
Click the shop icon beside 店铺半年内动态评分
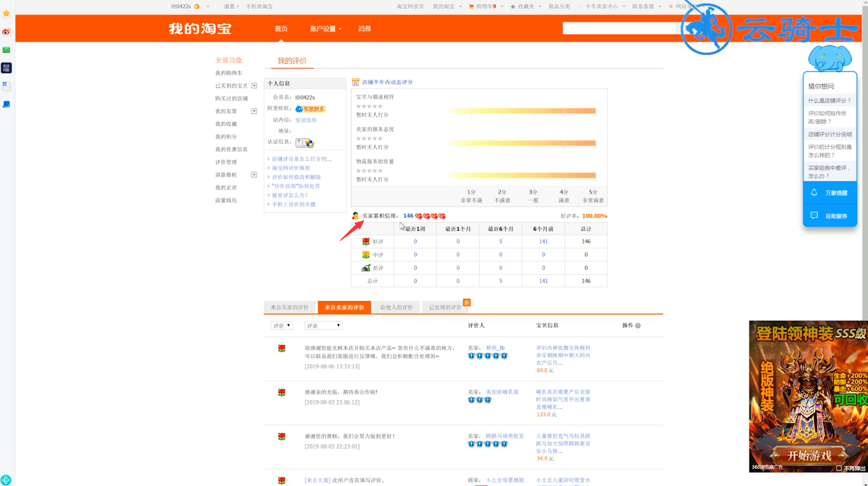[356, 82]
